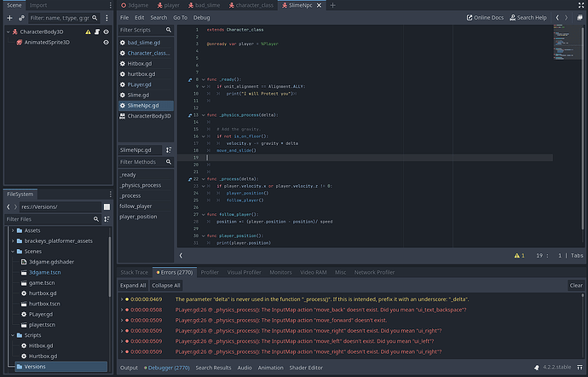Open the Edit menu in script editor
This screenshot has height=377, width=588.
(140, 18)
